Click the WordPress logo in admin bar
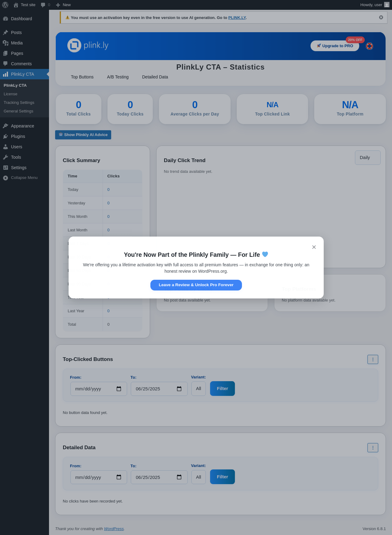Screen dimensions: 392x535 5,5
